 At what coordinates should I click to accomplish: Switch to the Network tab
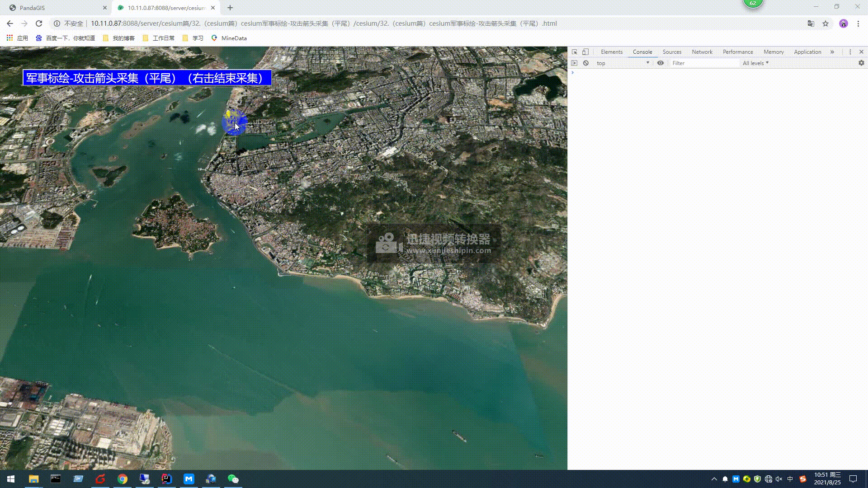[x=702, y=52]
